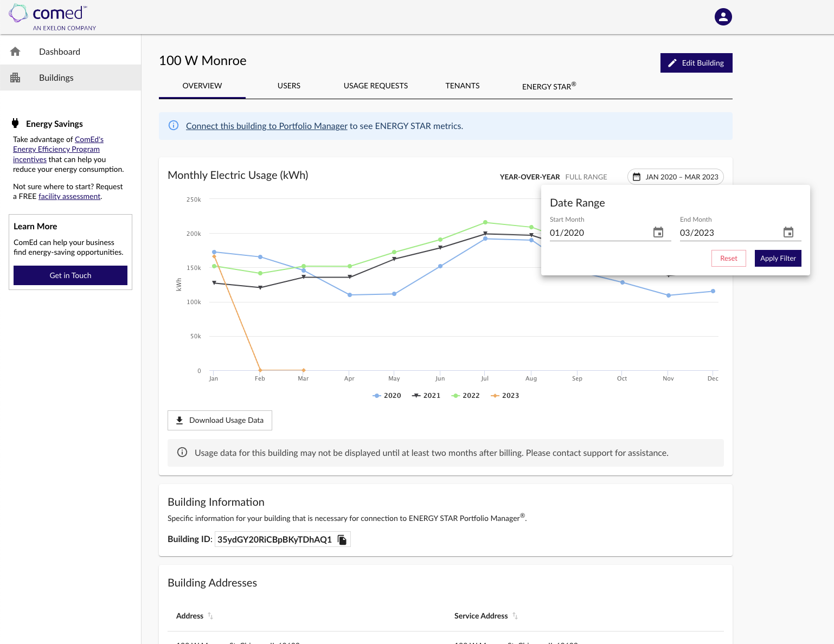Image resolution: width=834 pixels, height=644 pixels.
Task: Click the Learn More heading
Action: pyautogui.click(x=35, y=227)
